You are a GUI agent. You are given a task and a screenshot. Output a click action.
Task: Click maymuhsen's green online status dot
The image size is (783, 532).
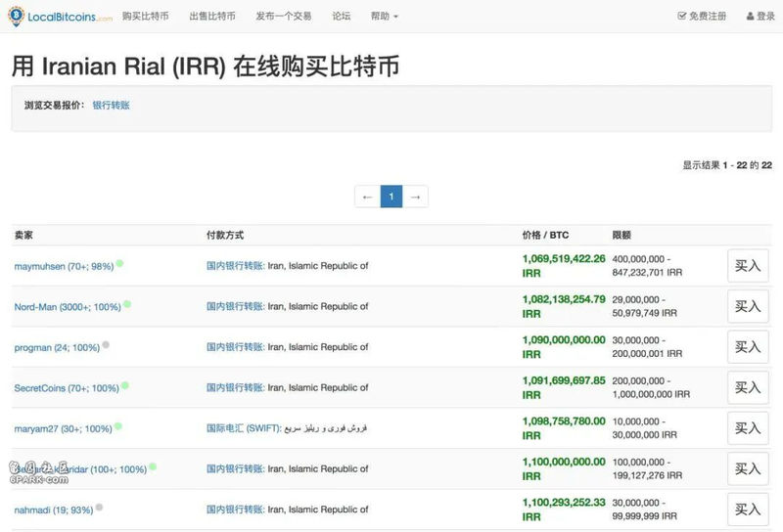tap(119, 263)
